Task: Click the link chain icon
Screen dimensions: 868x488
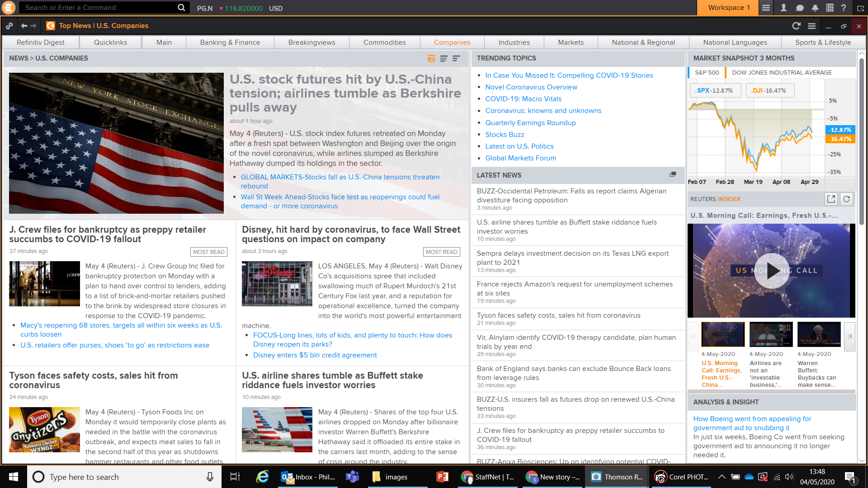Action: [9, 26]
